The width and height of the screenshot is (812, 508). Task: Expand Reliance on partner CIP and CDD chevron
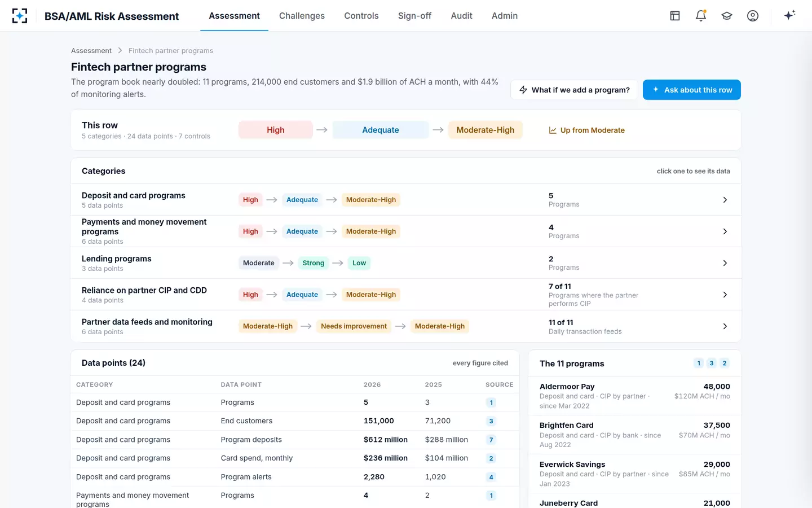click(725, 295)
